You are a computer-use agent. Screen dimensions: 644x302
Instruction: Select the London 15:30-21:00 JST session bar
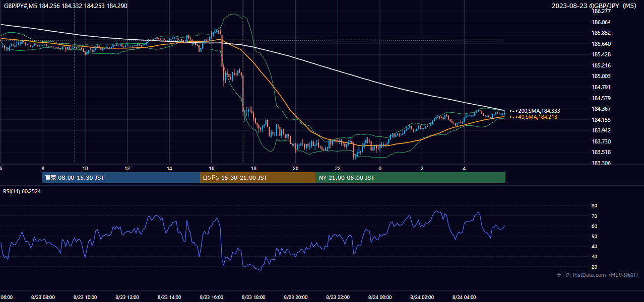[x=258, y=178]
